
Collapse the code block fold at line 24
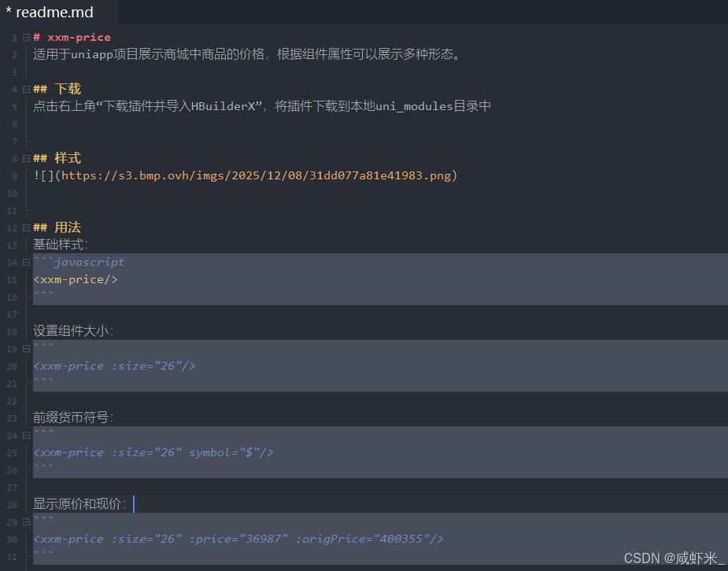pos(27,435)
